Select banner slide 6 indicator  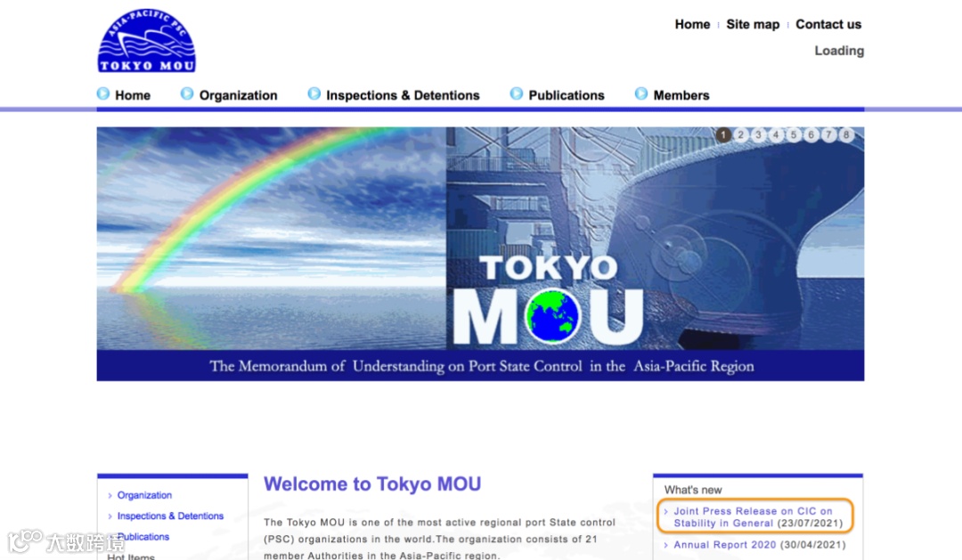click(x=811, y=135)
